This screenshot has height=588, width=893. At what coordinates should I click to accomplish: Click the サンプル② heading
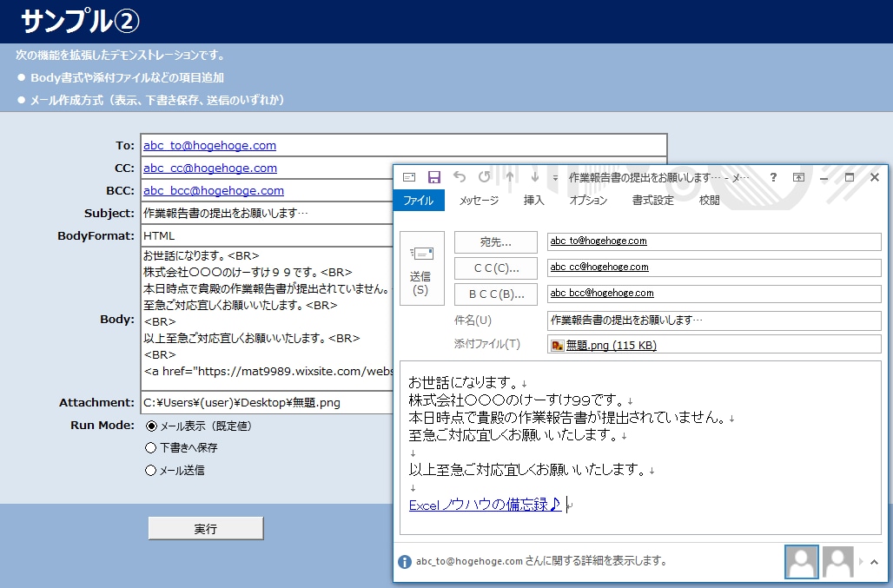pos(80,22)
